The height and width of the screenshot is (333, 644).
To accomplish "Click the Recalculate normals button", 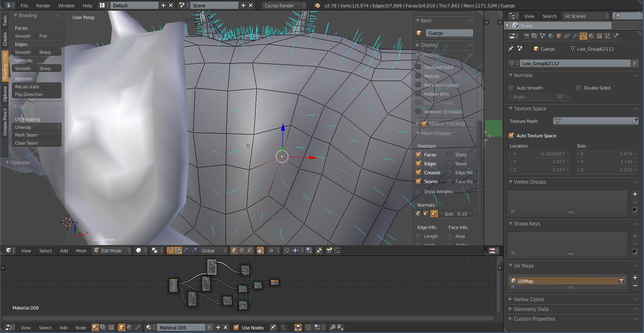I will pyautogui.click(x=36, y=87).
